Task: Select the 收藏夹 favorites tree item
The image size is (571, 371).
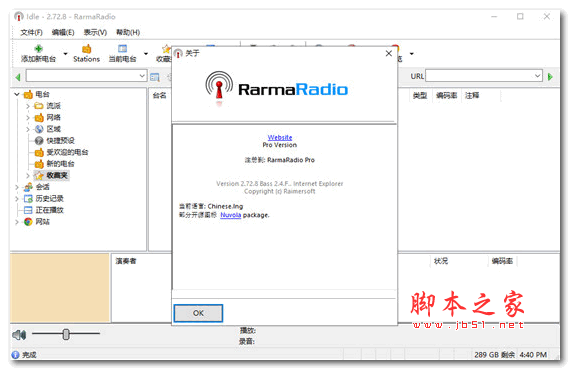Action: [x=57, y=175]
